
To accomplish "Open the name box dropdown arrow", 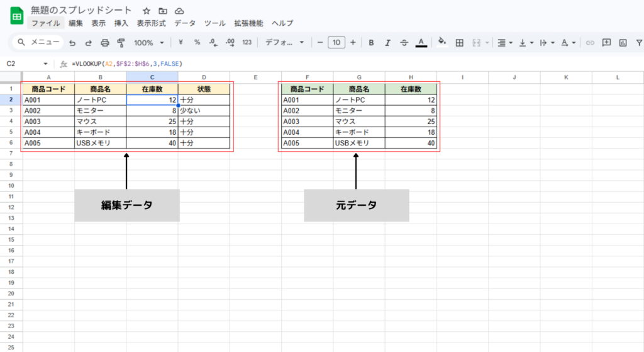I will [x=45, y=64].
